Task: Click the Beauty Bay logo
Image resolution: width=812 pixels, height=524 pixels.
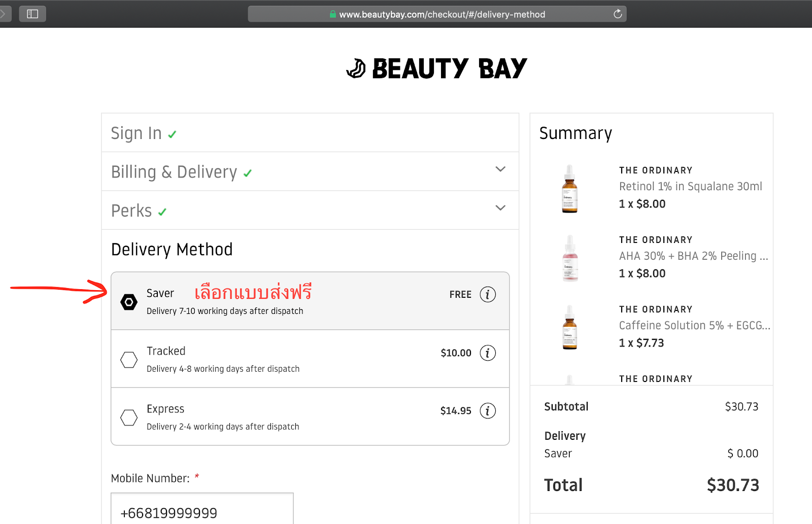Action: [x=436, y=68]
